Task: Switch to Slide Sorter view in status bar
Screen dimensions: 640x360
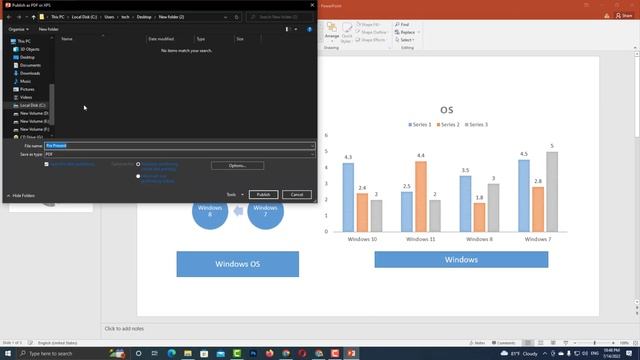Action: pyautogui.click(x=540, y=343)
